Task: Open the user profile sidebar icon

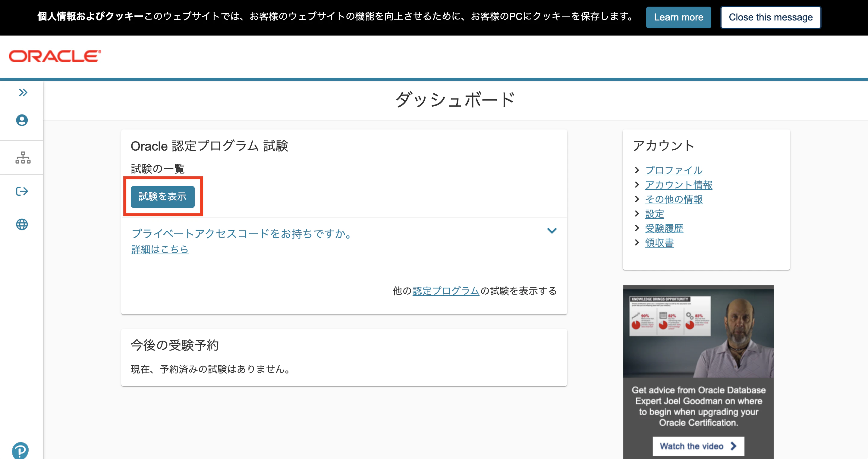Action: pyautogui.click(x=22, y=120)
